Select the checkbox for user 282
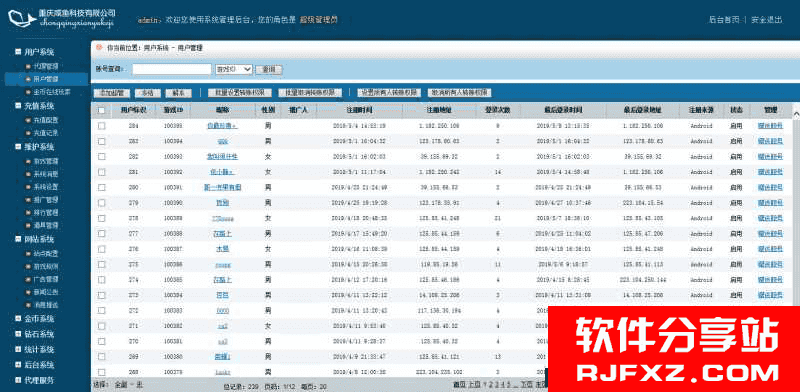Screen dimensions: 800x392 coord(102,157)
